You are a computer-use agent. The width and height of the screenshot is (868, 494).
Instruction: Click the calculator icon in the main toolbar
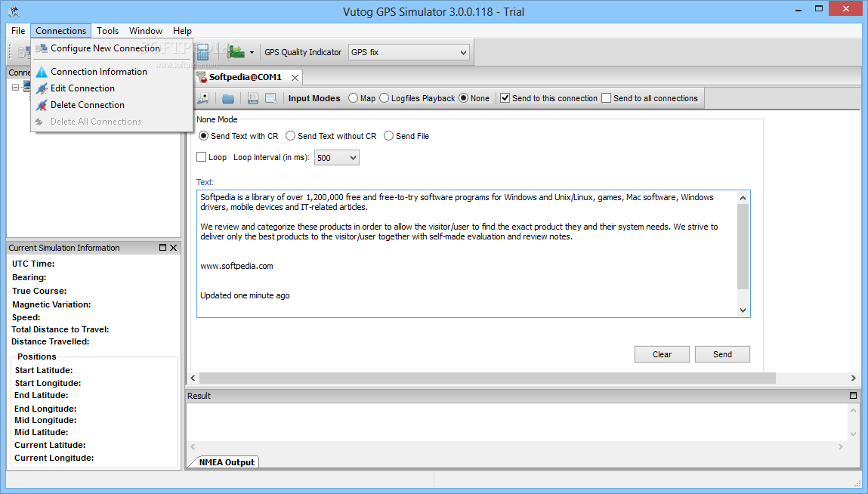(x=202, y=52)
